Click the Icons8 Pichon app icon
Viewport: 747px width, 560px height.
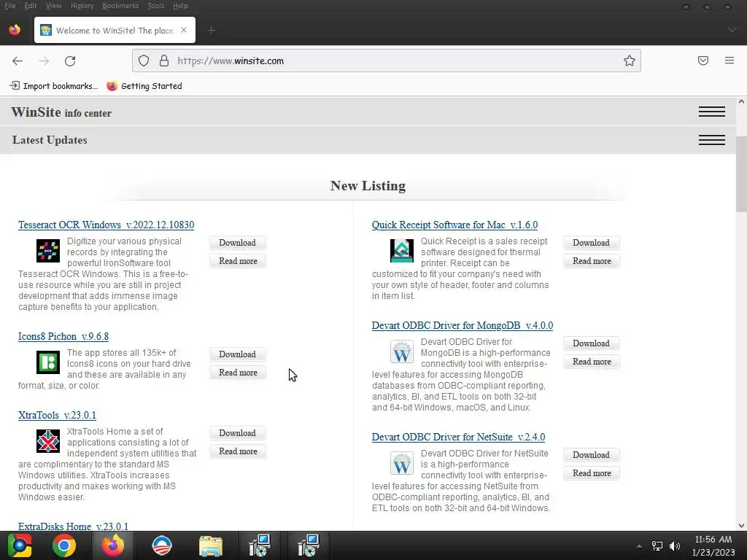coord(48,362)
